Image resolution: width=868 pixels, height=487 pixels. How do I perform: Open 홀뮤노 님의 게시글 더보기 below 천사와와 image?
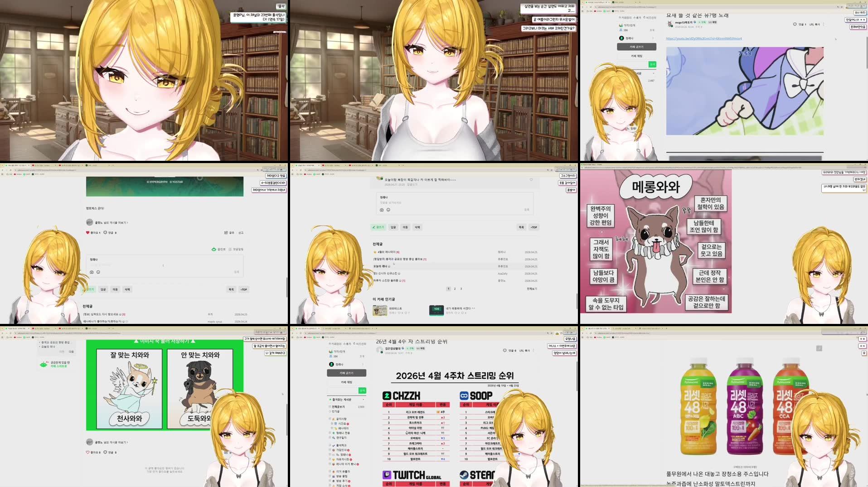pos(112,442)
